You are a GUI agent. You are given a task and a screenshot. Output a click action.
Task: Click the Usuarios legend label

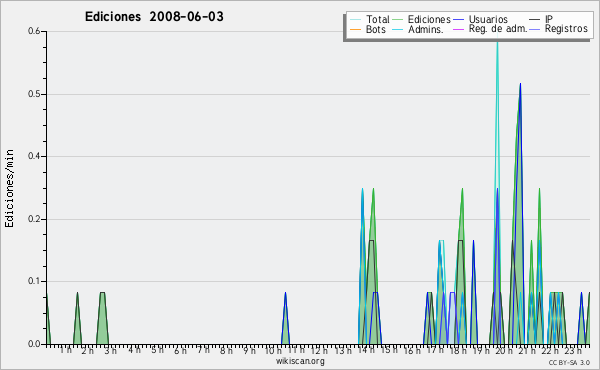pyautogui.click(x=488, y=20)
